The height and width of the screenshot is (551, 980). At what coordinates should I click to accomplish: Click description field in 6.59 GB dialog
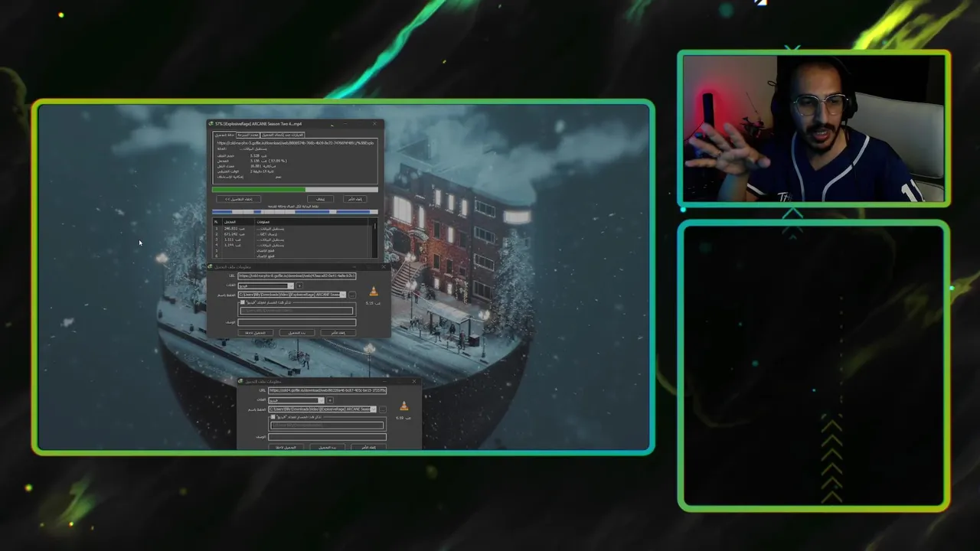coord(327,437)
